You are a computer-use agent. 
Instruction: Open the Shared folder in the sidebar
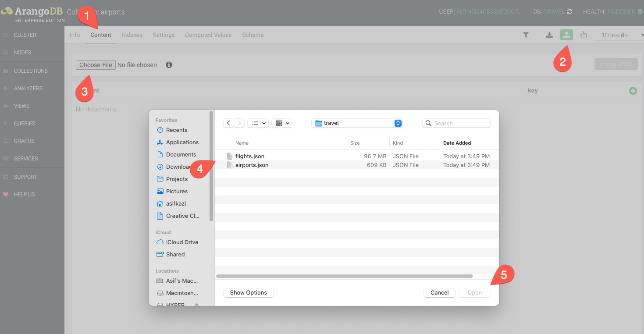175,254
